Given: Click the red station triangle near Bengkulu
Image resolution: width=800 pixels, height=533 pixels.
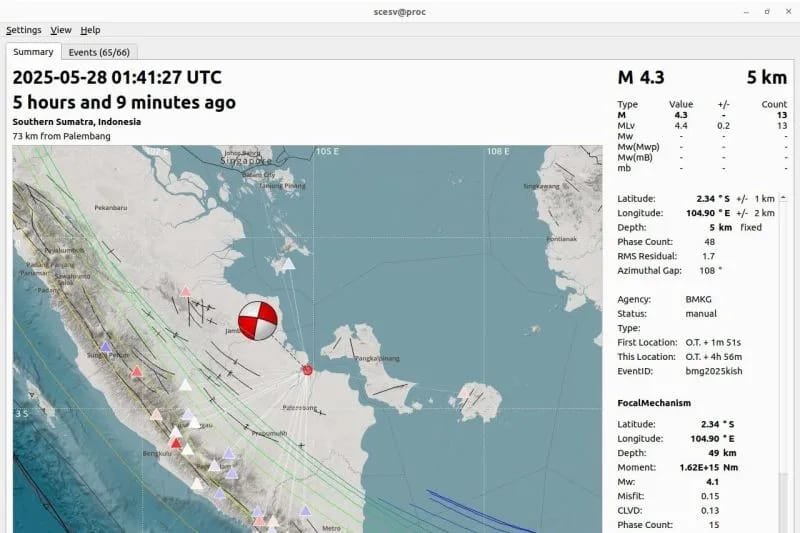Looking at the screenshot, I should click(176, 442).
